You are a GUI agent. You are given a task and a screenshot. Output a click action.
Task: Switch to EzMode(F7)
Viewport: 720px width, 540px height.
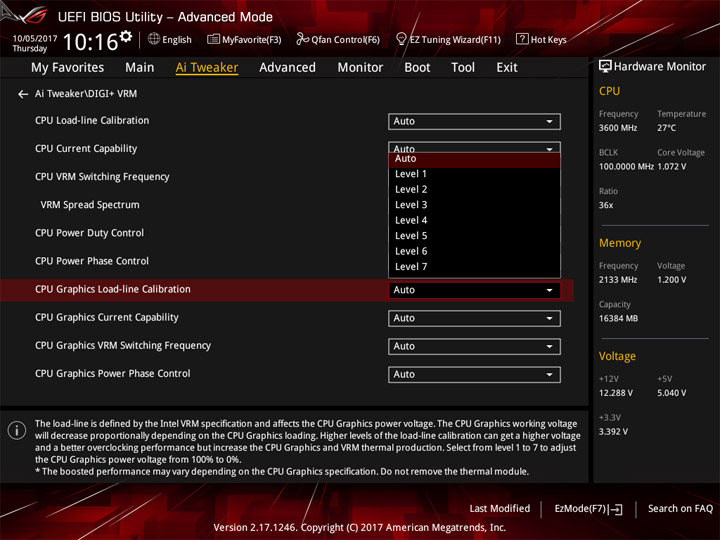coord(588,509)
